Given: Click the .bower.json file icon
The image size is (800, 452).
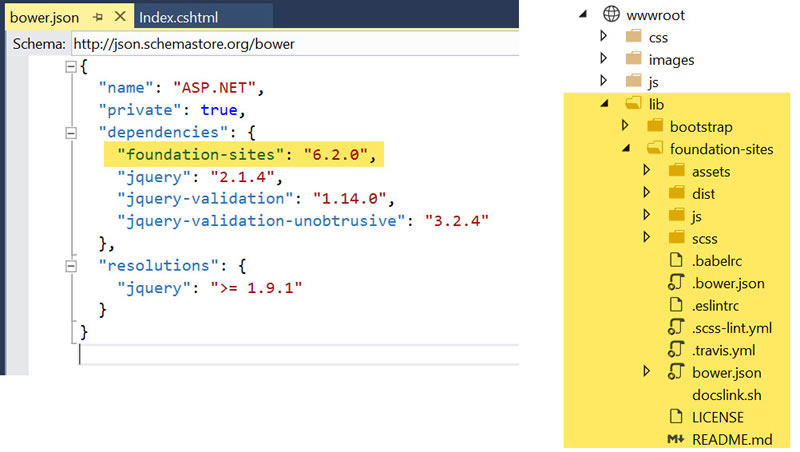Looking at the screenshot, I should click(x=676, y=282).
